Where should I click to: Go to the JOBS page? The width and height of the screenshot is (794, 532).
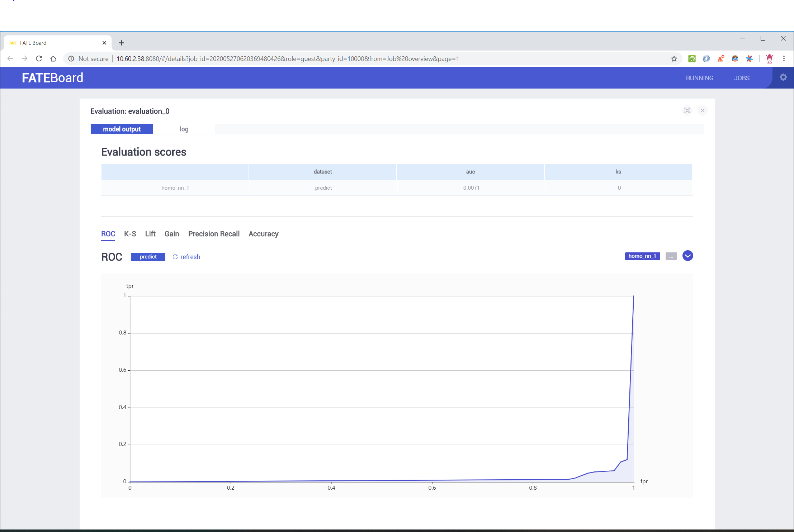point(741,78)
